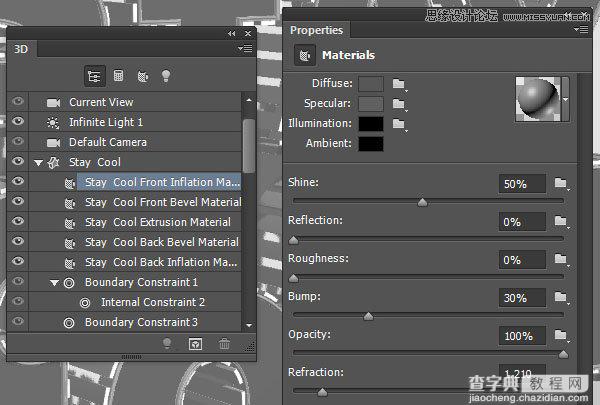The image size is (600, 405).
Task: Open Bump texture folder icon
Action: [561, 297]
